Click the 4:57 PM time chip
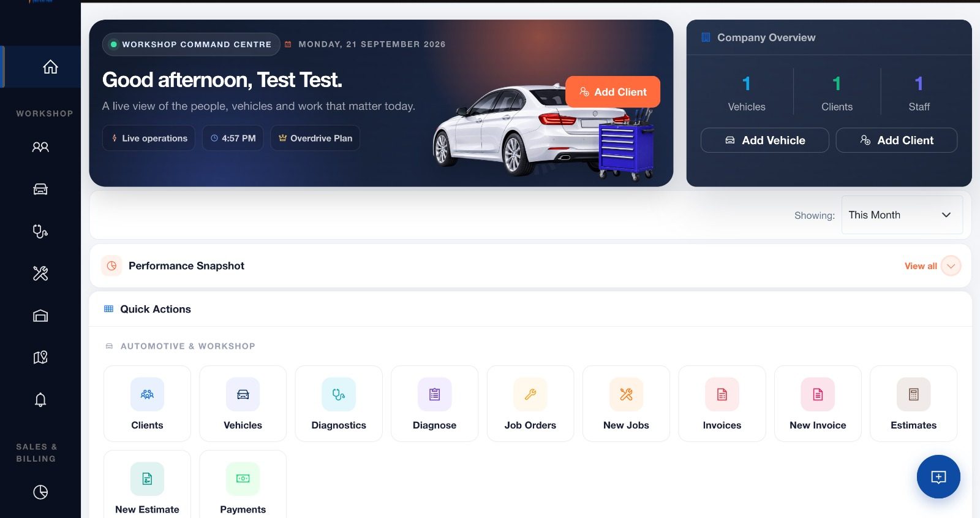 point(233,139)
